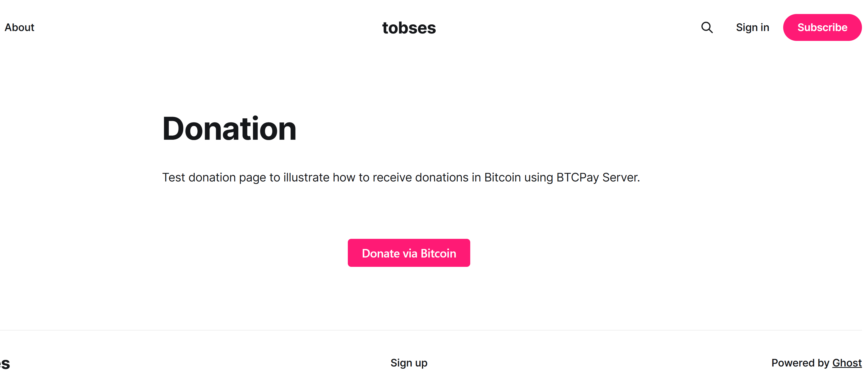The width and height of the screenshot is (868, 389).
Task: Click the partially visible footer site logo
Action: (x=5, y=363)
